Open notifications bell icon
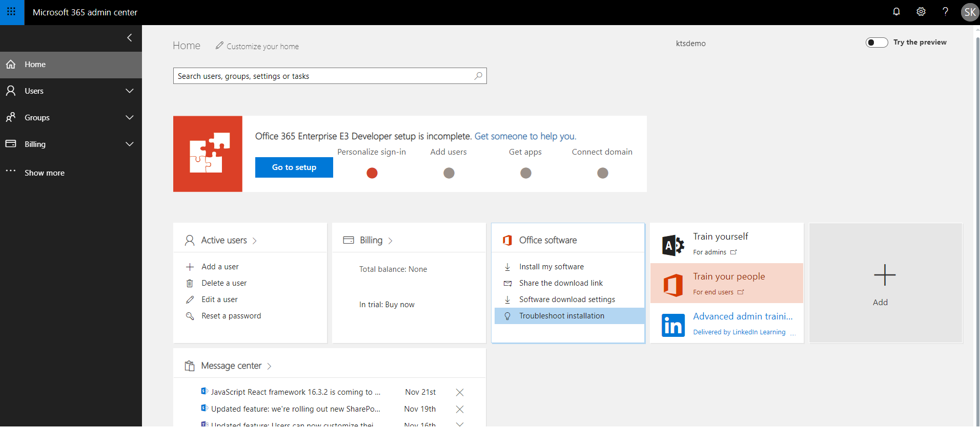 tap(896, 12)
